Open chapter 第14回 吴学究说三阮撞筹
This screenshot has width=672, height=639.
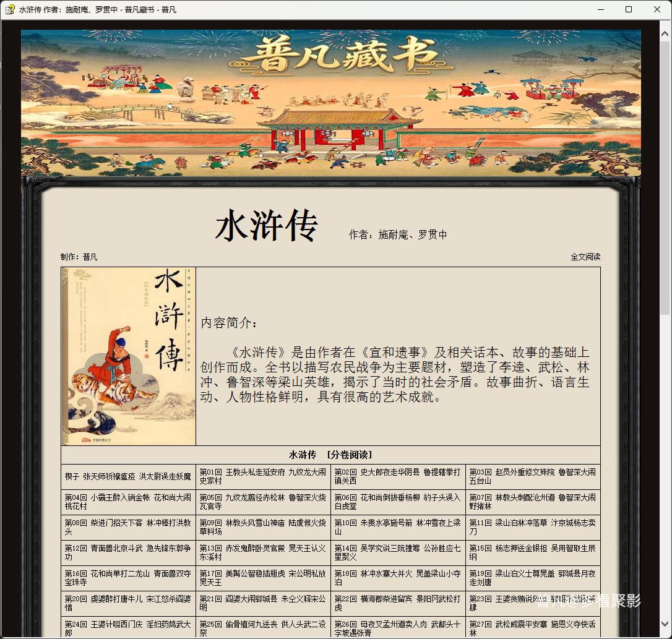pos(398,552)
